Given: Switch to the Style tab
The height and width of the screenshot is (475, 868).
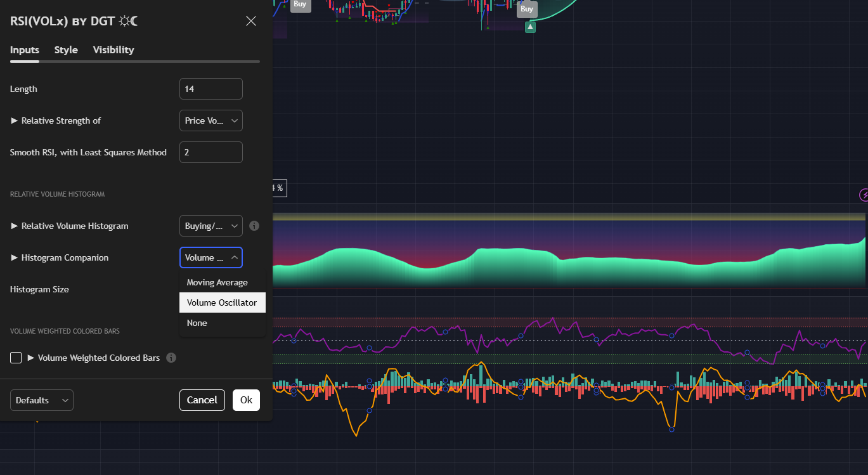Looking at the screenshot, I should coord(66,50).
